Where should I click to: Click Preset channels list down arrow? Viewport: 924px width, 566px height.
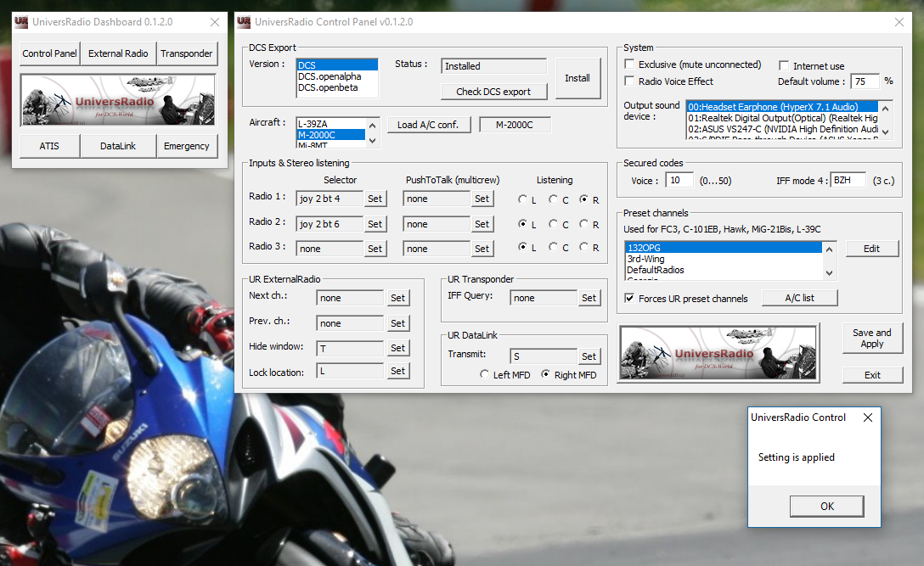coord(829,272)
